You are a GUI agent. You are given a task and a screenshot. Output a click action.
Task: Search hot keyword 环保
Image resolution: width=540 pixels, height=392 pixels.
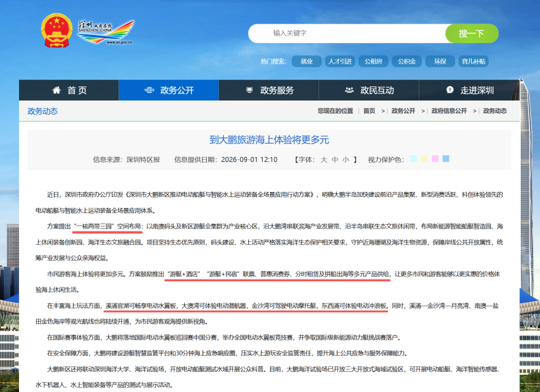(440, 61)
